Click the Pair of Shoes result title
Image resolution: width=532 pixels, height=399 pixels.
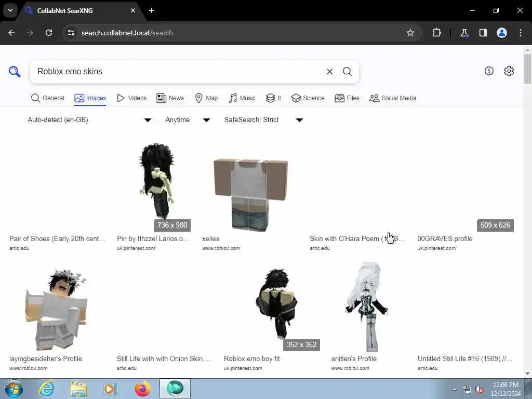click(x=57, y=238)
